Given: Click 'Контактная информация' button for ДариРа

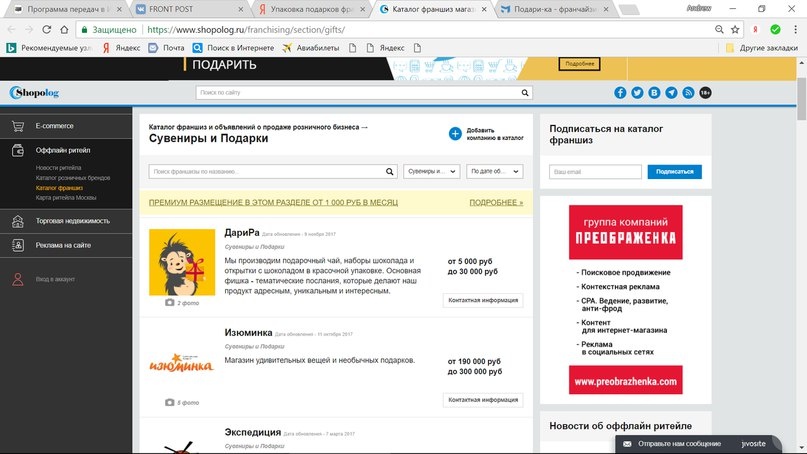Looking at the screenshot, I should [483, 300].
